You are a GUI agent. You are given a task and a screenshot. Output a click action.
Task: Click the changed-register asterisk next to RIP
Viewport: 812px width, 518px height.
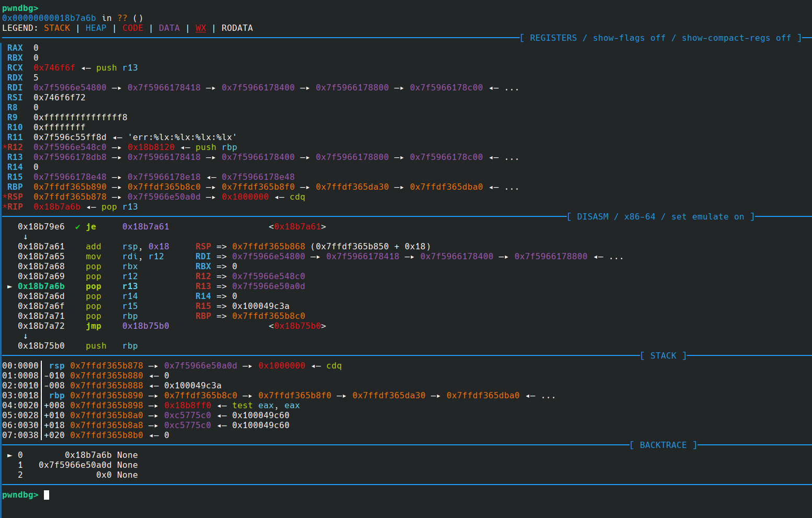[x=5, y=207]
